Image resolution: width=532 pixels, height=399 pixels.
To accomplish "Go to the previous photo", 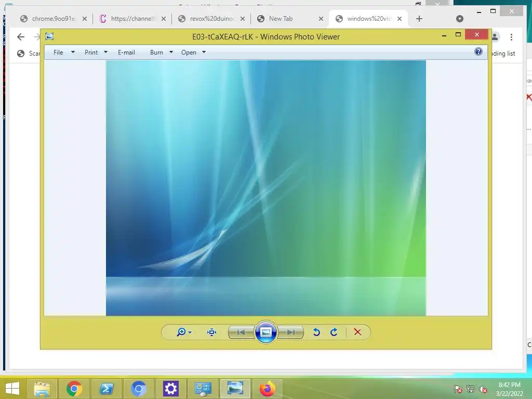I will [x=241, y=332].
